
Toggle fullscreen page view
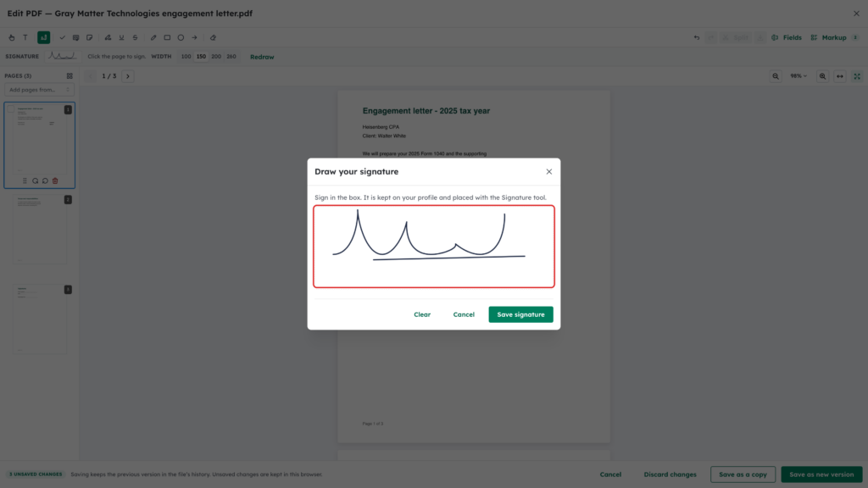(x=857, y=76)
